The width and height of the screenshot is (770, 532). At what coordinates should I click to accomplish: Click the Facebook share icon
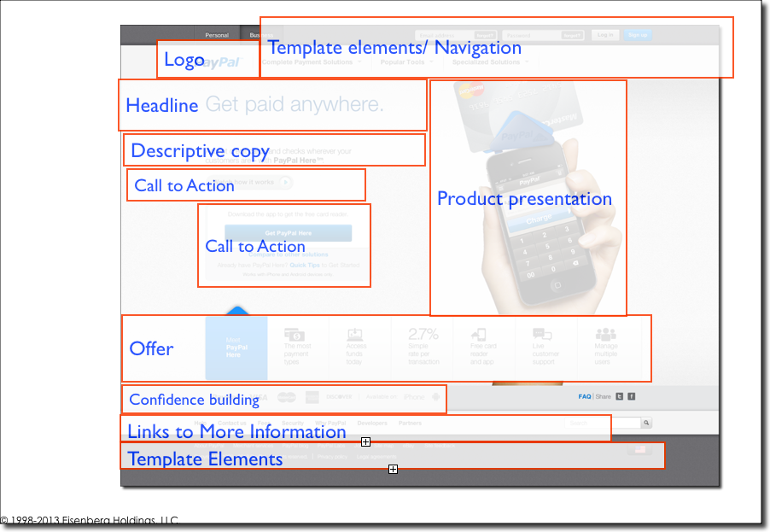pos(632,396)
